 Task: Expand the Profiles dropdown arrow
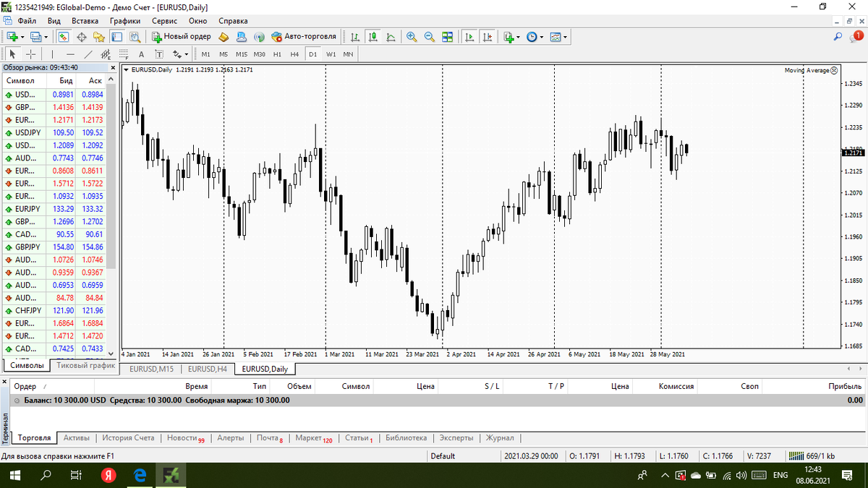click(x=46, y=37)
